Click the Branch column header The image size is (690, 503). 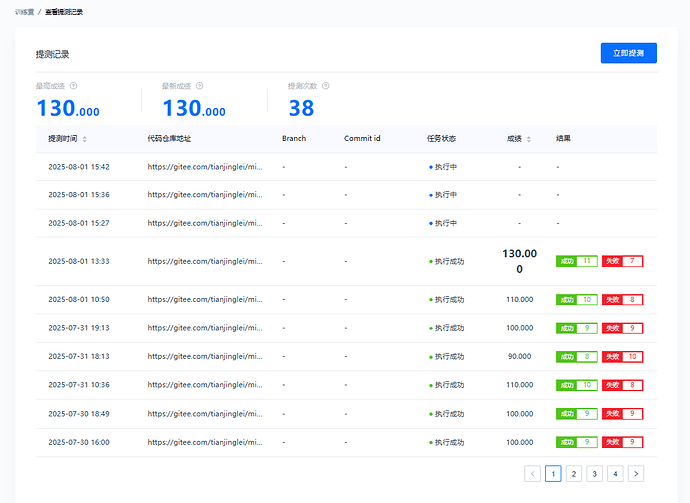[x=294, y=139]
